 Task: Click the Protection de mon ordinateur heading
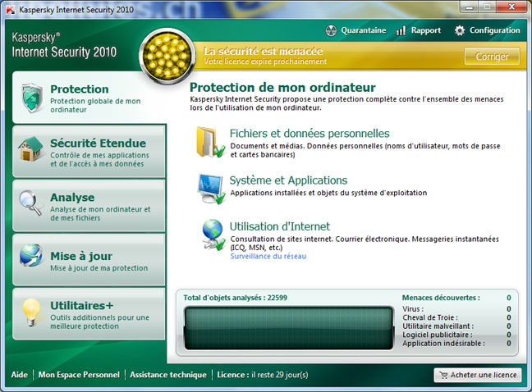(282, 88)
